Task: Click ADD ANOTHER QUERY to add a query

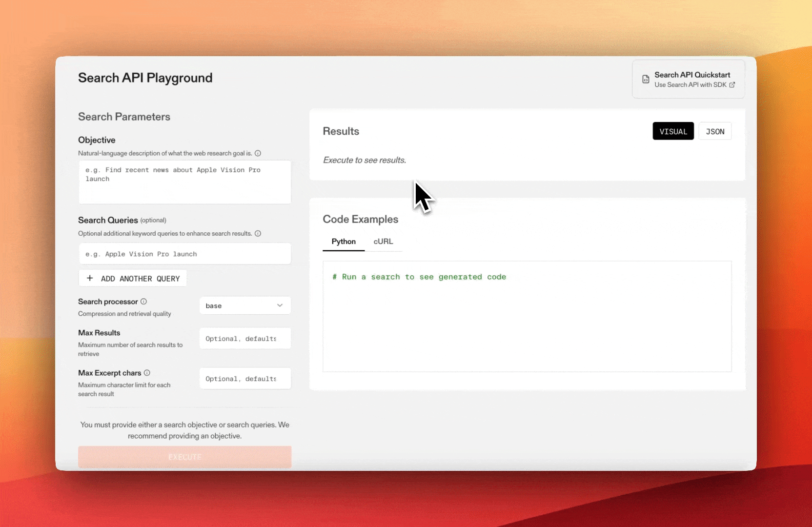Action: coord(132,278)
